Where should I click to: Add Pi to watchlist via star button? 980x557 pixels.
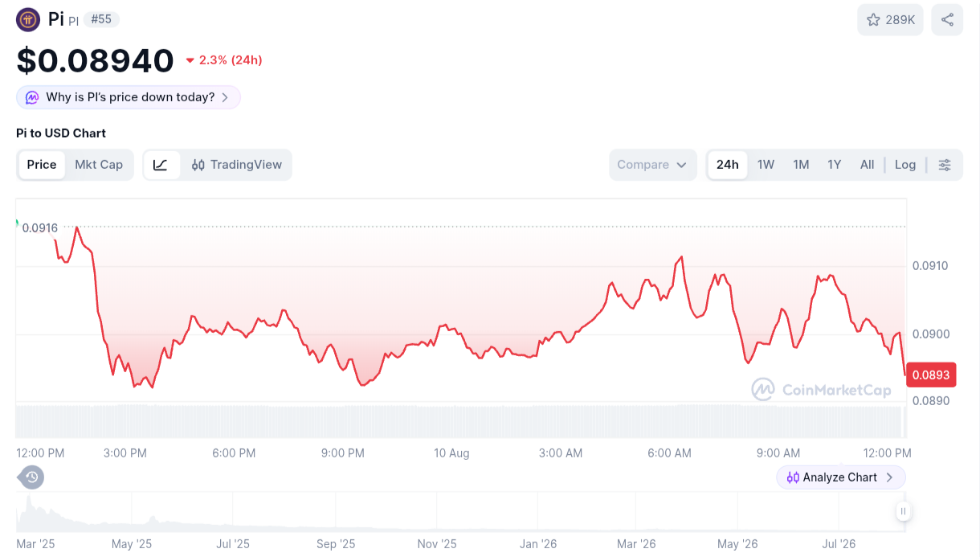coord(891,20)
